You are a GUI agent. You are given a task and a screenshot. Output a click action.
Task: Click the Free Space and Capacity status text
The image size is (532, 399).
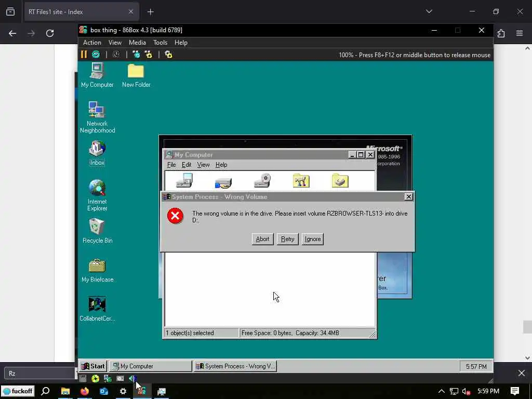pos(290,333)
